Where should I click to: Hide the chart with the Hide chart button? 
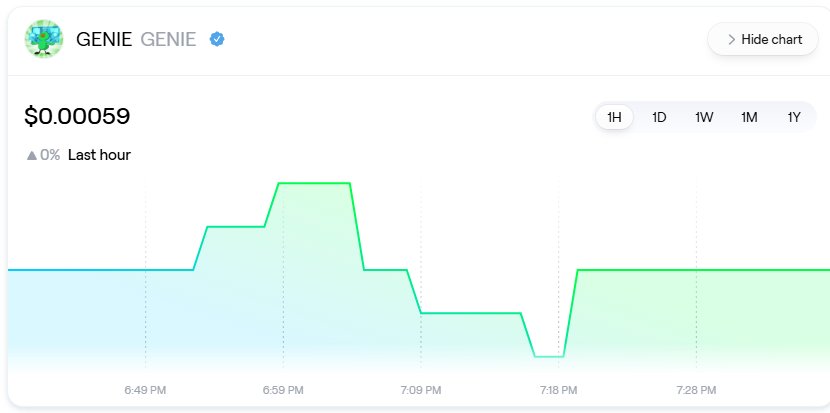[763, 39]
